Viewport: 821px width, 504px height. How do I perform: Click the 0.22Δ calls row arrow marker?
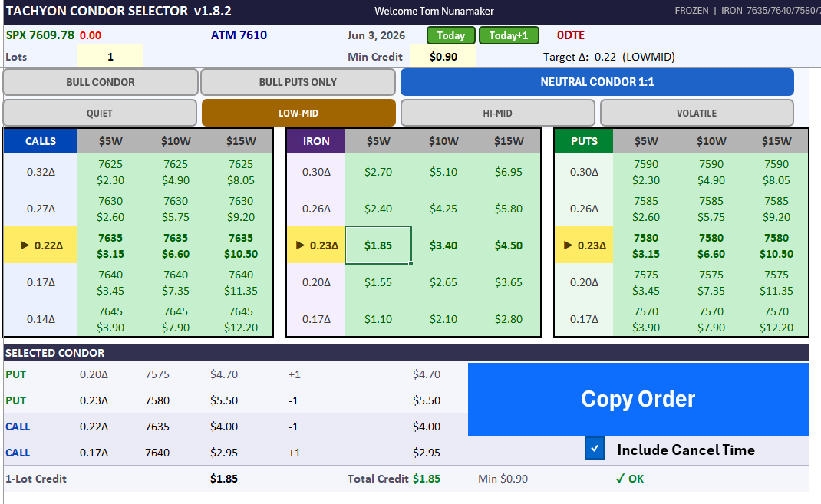click(25, 245)
